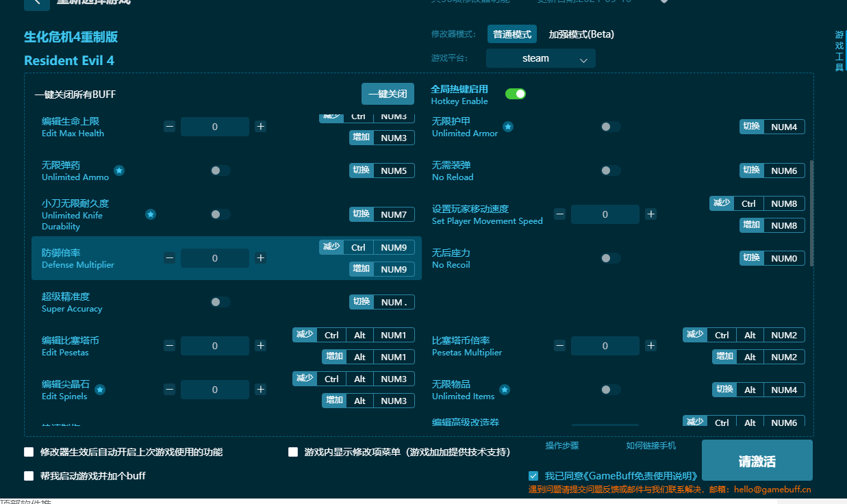Switch to 加强模式(Beta) enhanced mode tab
The width and height of the screenshot is (847, 504).
[581, 34]
